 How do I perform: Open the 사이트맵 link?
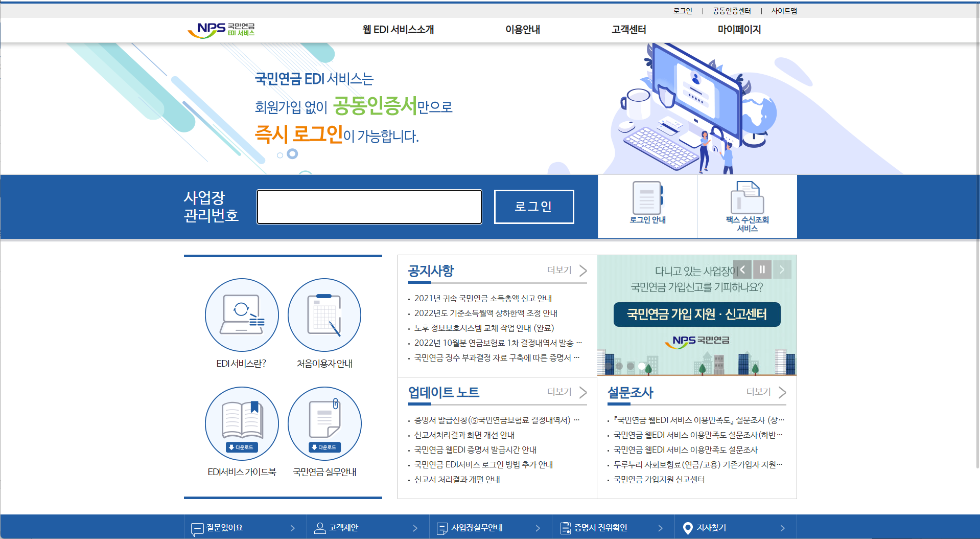point(784,11)
